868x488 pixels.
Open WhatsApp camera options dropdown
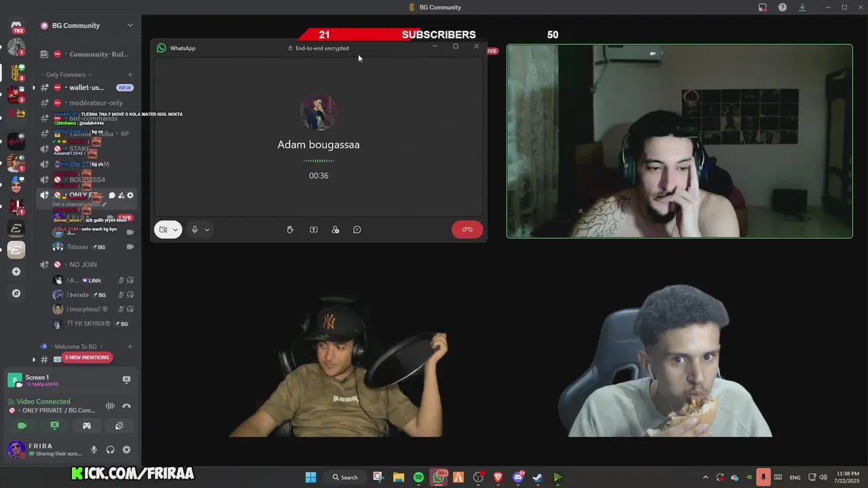click(176, 230)
